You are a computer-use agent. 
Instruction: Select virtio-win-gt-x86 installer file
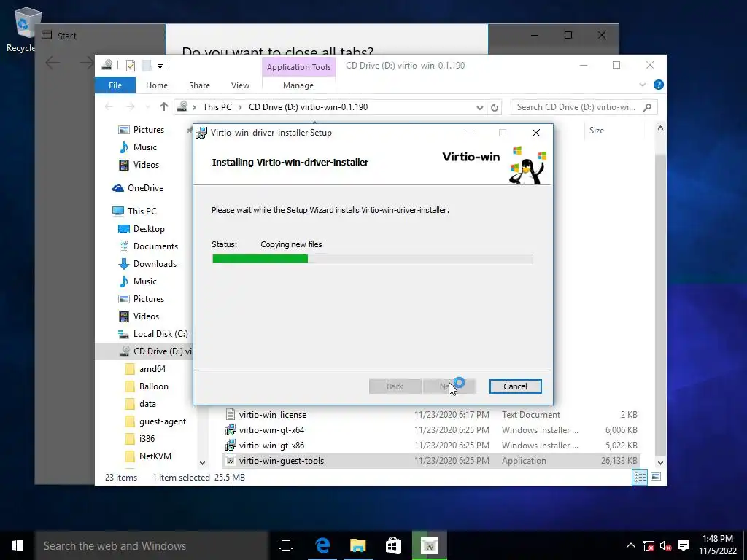(x=271, y=446)
